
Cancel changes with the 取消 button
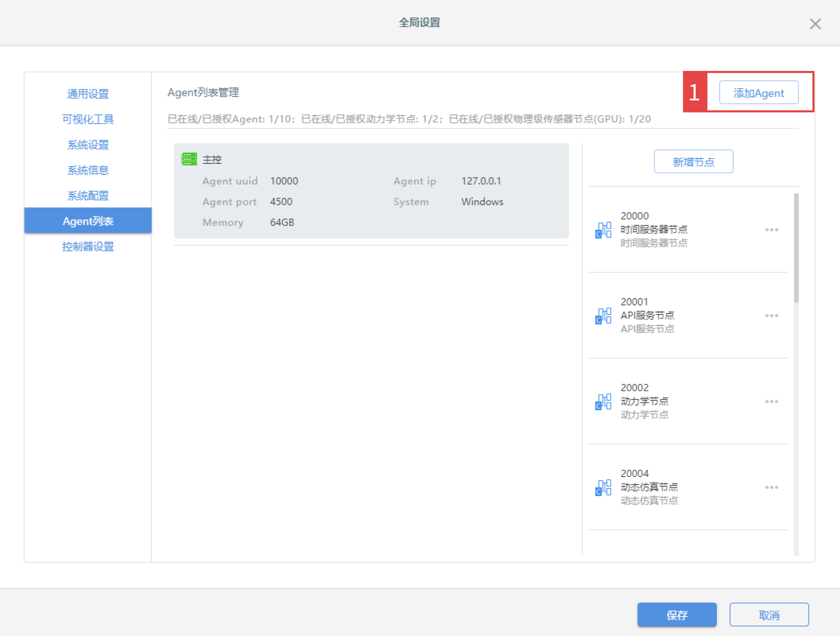[x=769, y=614]
